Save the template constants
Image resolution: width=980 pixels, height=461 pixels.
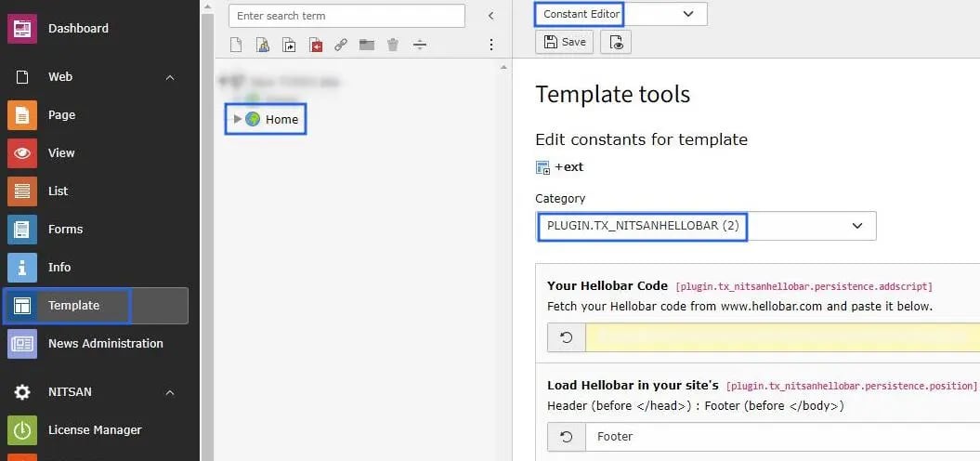(565, 42)
